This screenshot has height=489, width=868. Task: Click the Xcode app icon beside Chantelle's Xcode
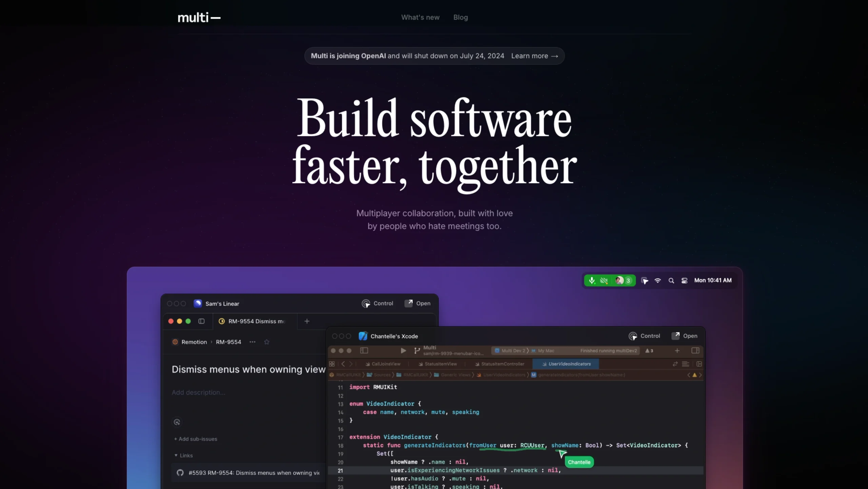point(363,336)
